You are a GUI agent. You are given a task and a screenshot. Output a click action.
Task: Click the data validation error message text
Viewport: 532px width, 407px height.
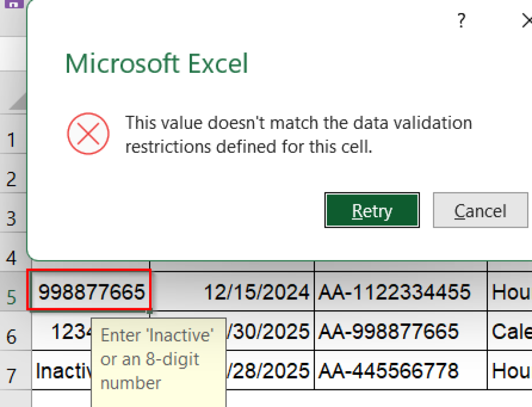[298, 134]
